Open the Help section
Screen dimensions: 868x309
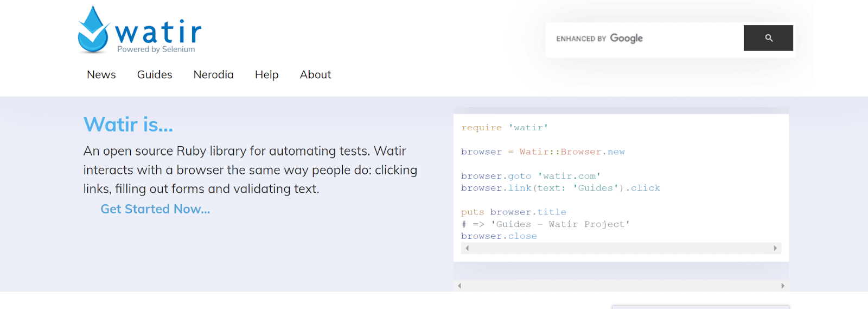pos(266,75)
